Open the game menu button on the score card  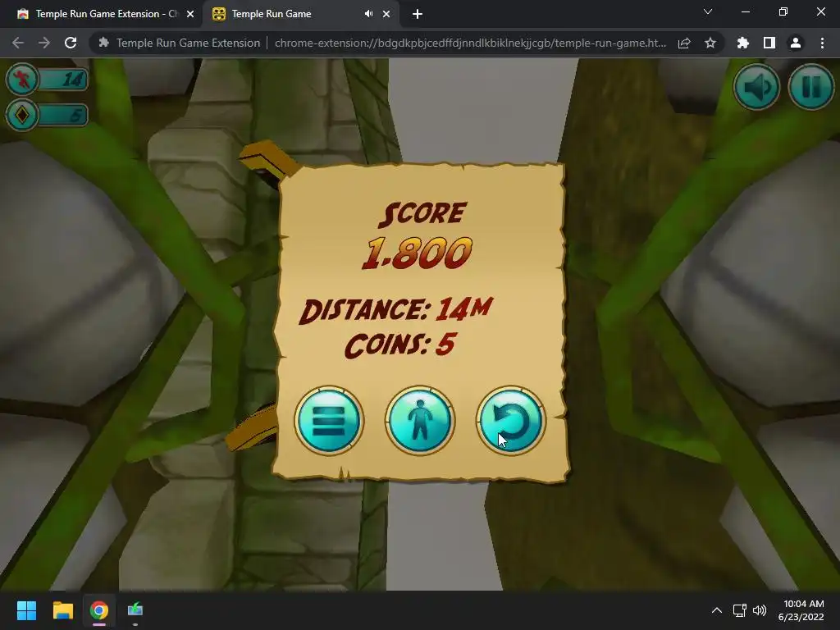(329, 421)
